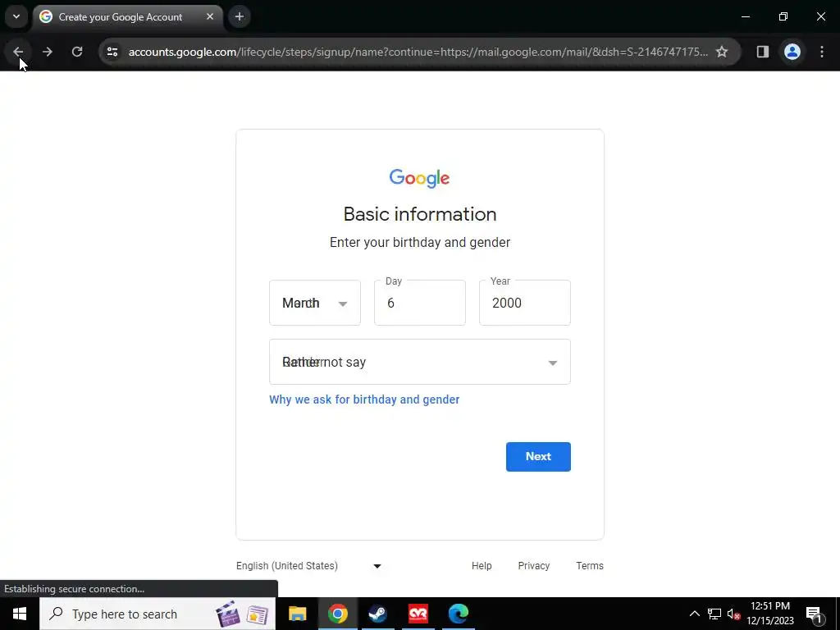Screen dimensions: 840x630
Task: Open the clock showing 12:51 PM
Action: [770, 614]
